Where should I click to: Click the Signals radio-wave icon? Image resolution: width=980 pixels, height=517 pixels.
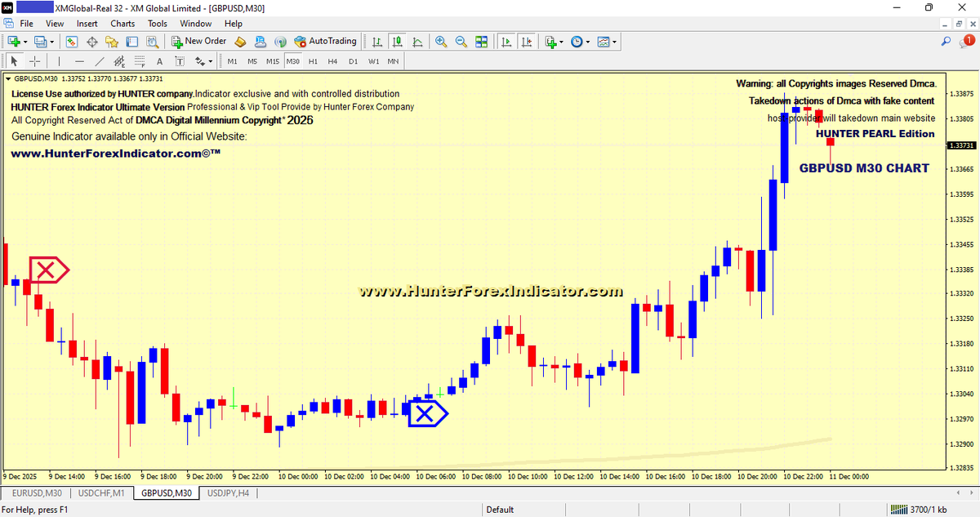coord(280,41)
